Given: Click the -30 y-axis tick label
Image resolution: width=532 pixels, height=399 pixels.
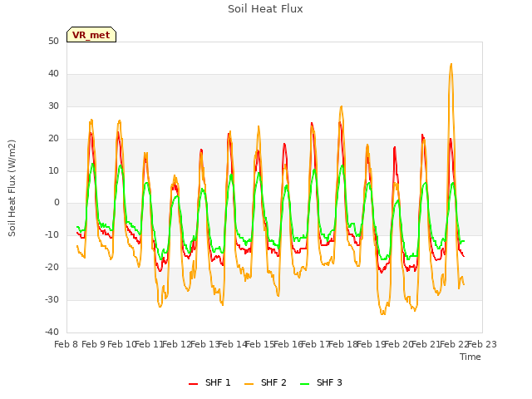Looking at the screenshot, I should 52,299.
